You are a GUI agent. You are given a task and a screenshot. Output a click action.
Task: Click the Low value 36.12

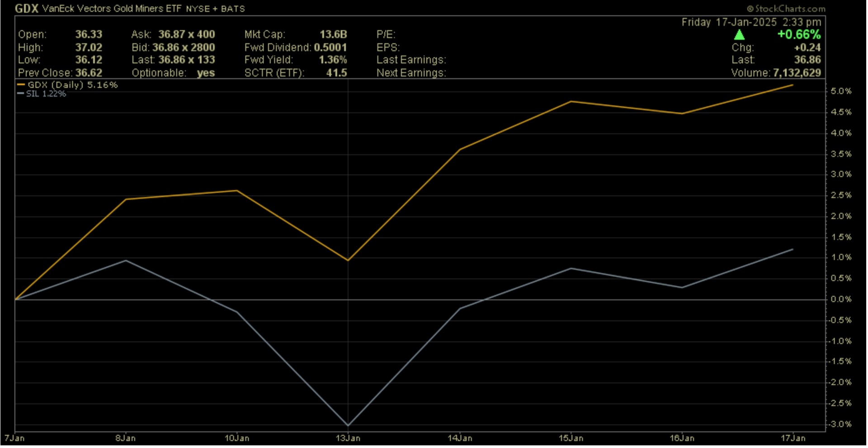[x=89, y=60]
